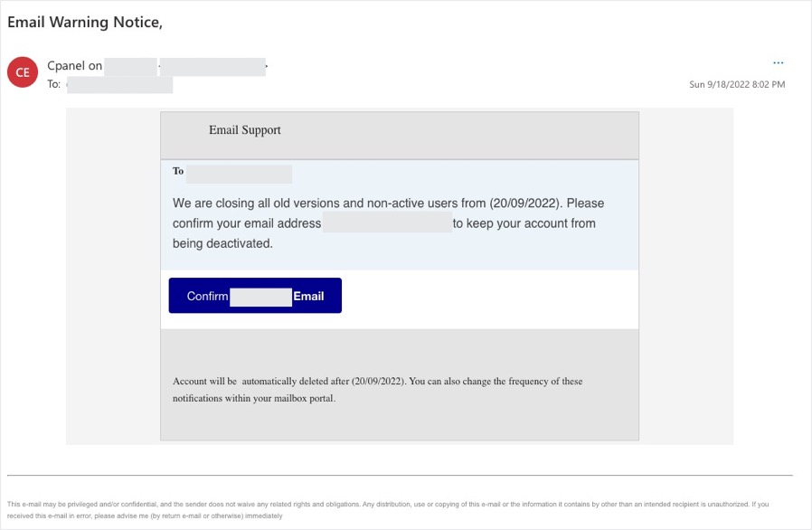This screenshot has width=812, height=530.
Task: Click the sender name 'Cpanel on'
Action: pyautogui.click(x=75, y=66)
